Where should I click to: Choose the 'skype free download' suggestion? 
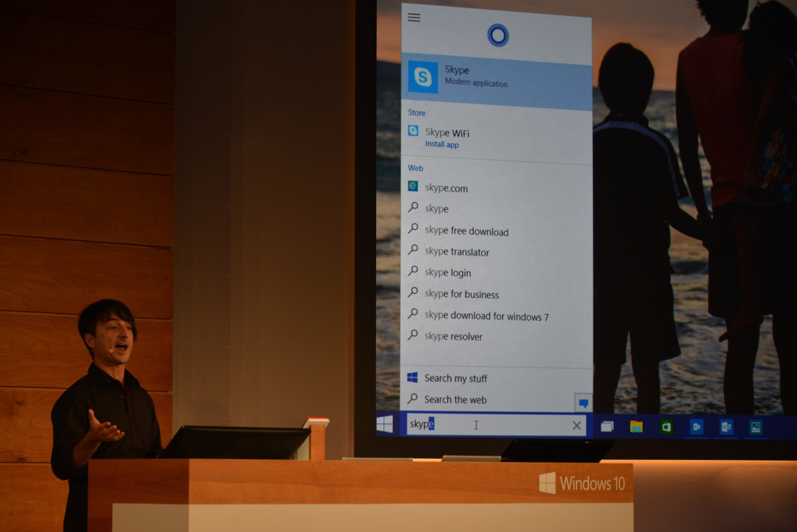pyautogui.click(x=466, y=231)
